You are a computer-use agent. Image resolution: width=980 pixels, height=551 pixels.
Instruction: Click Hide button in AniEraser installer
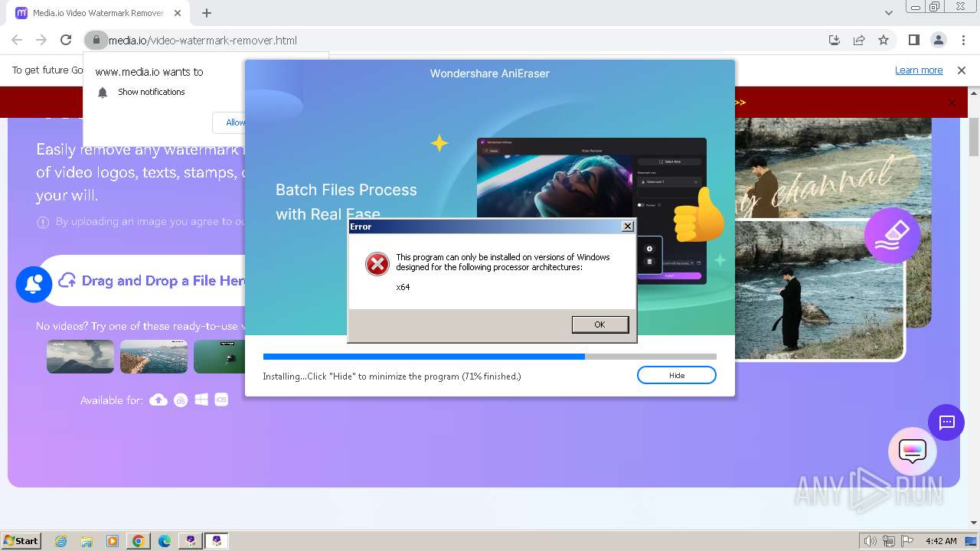click(x=677, y=375)
